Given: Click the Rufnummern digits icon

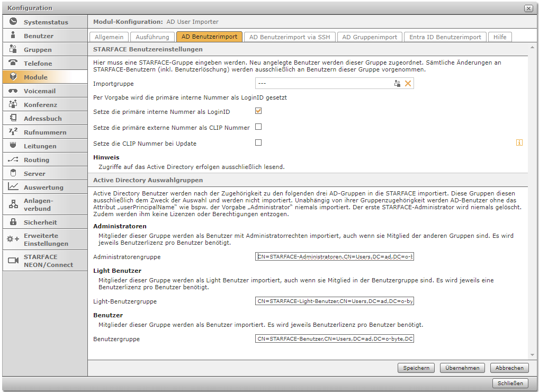Looking at the screenshot, I should coord(13,131).
